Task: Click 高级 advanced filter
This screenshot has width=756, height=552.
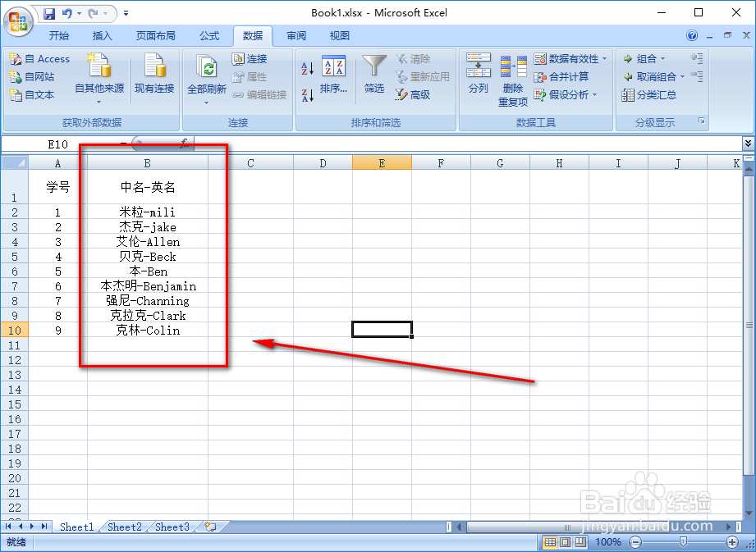Action: coord(413,95)
